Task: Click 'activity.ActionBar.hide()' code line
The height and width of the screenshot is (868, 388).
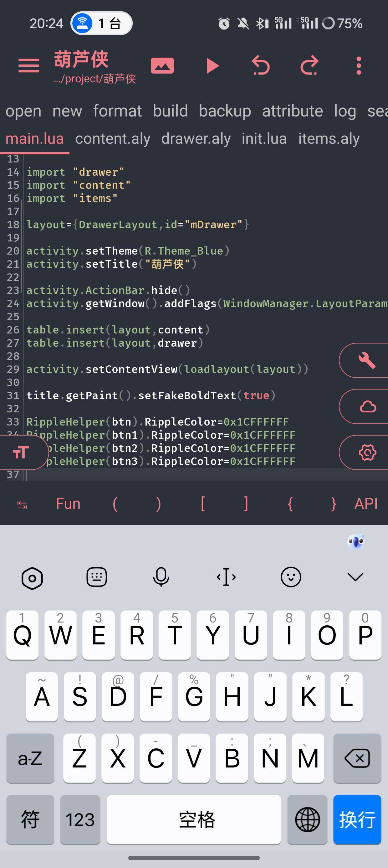Action: click(109, 290)
